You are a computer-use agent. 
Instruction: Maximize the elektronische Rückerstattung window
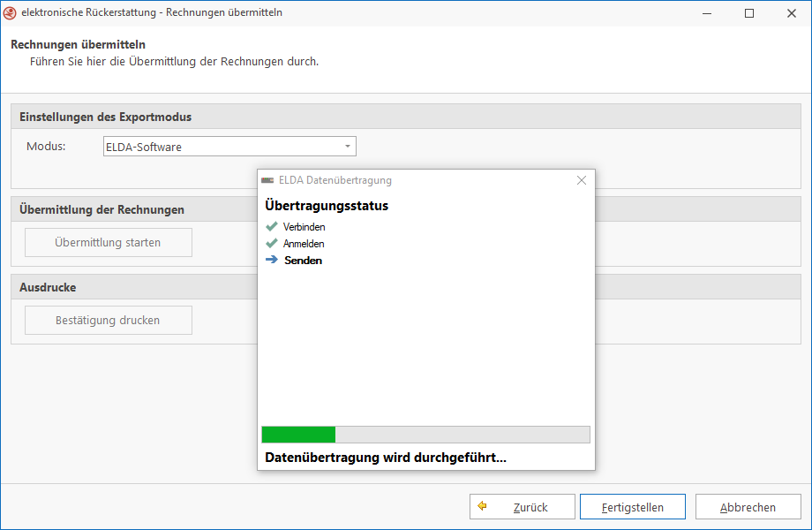(748, 13)
